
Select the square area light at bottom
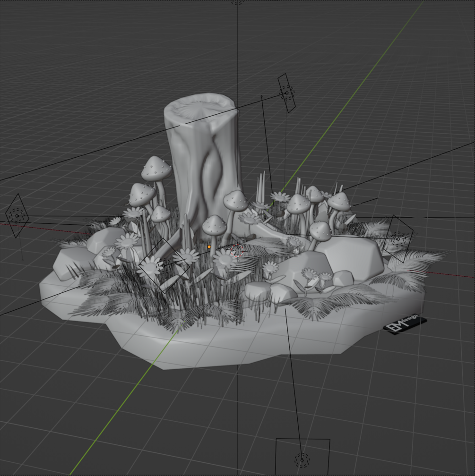click(302, 459)
